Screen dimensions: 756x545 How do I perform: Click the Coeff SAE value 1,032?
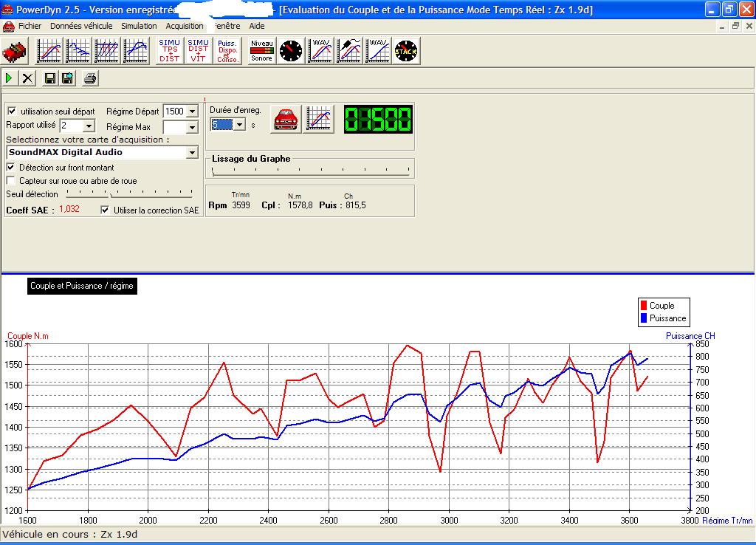(69, 209)
